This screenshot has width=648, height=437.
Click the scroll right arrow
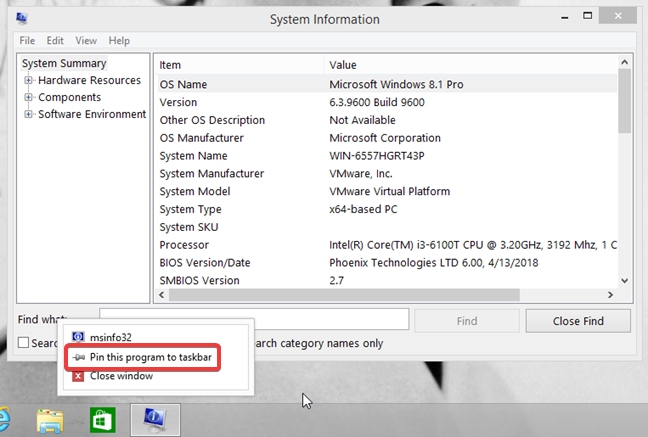point(610,295)
